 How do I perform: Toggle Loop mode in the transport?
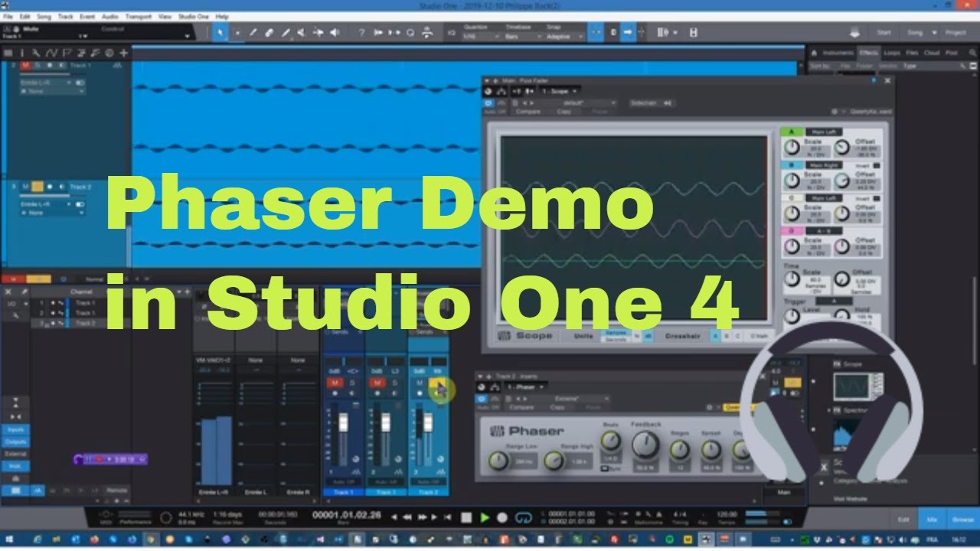point(524,517)
